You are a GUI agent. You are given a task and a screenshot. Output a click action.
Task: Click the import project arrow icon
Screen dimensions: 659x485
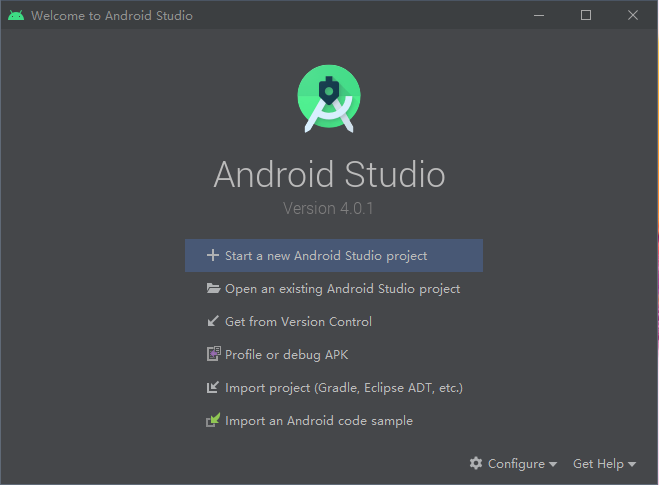(213, 387)
